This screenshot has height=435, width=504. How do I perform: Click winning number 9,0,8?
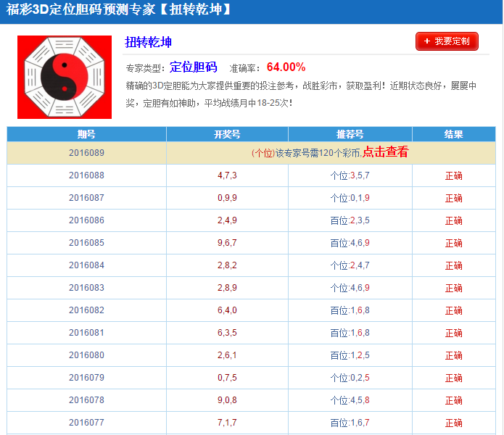coord(227,401)
